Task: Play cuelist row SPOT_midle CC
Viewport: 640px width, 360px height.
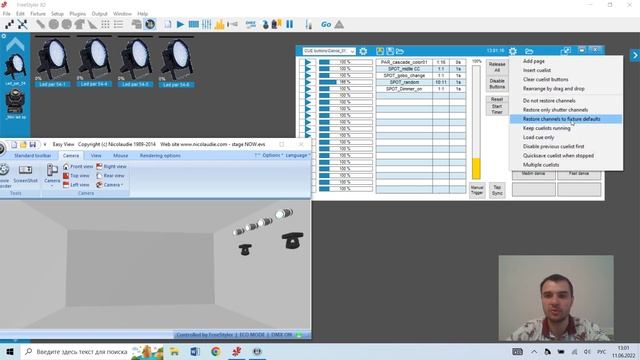Action: click(x=308, y=69)
